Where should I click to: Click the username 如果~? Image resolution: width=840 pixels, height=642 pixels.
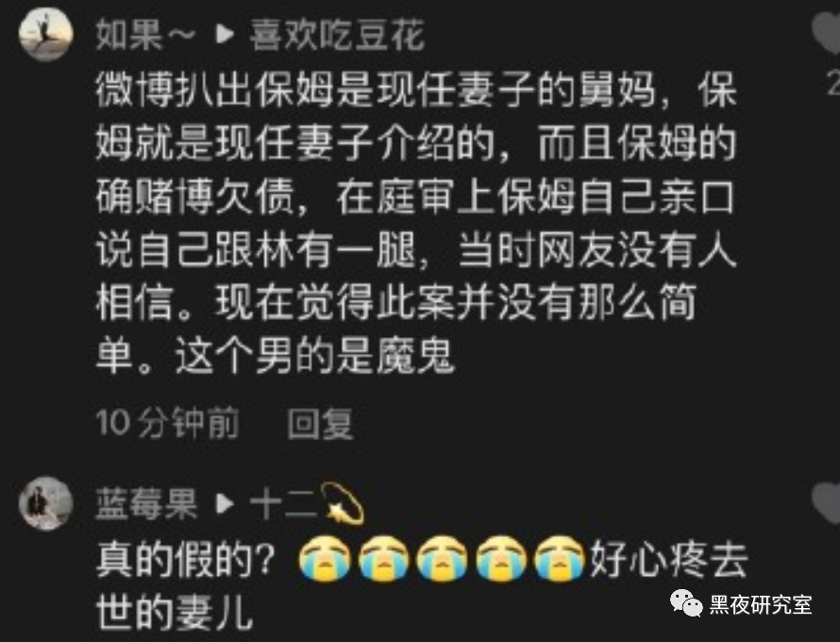tap(145, 35)
